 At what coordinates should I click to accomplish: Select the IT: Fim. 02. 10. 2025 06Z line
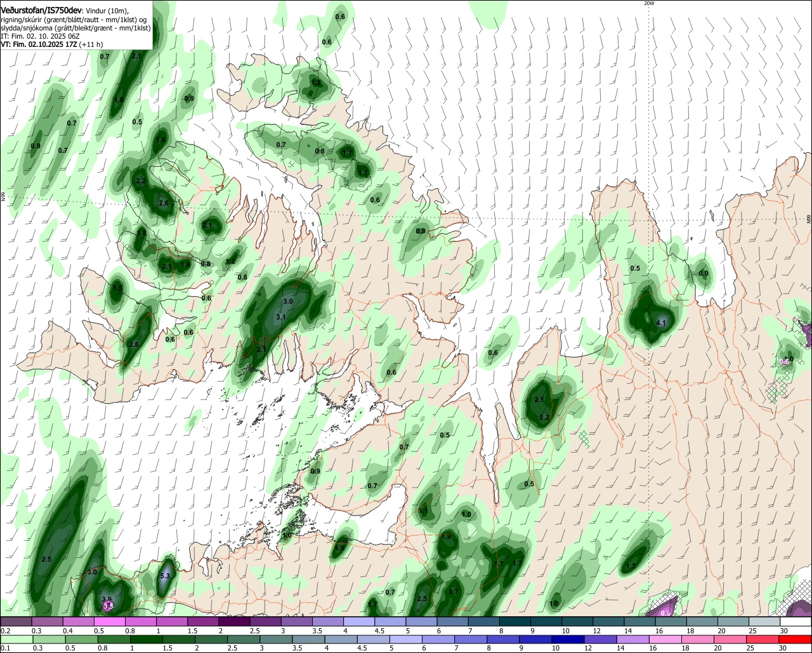[41, 37]
